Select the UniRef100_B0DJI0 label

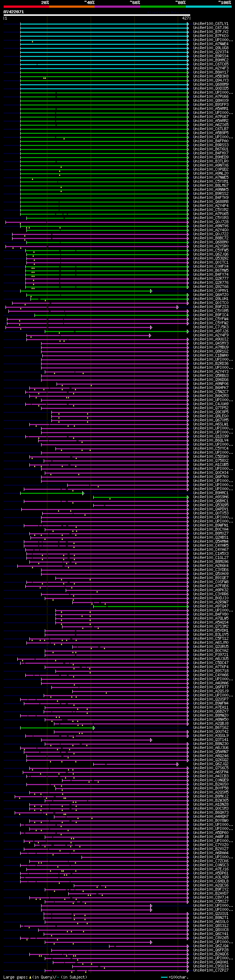coord(211,598)
